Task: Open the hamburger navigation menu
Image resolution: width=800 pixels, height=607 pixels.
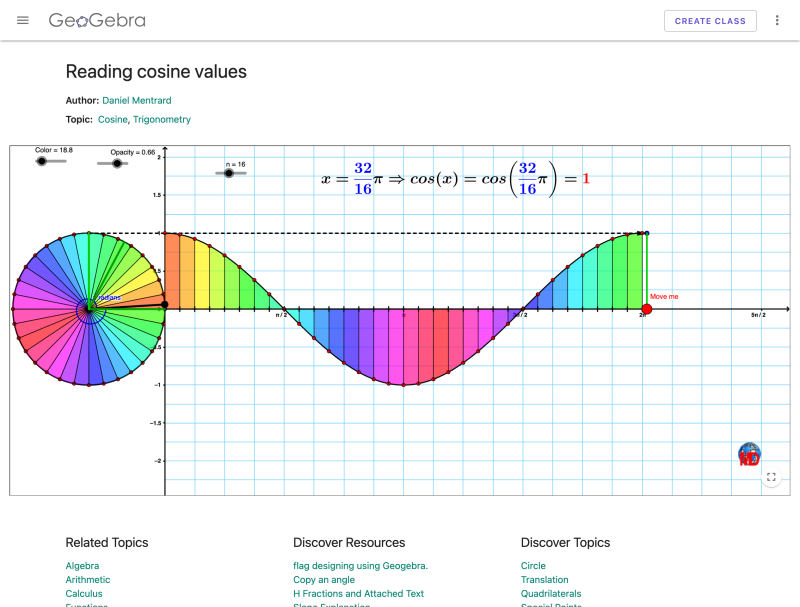Action: click(x=22, y=20)
